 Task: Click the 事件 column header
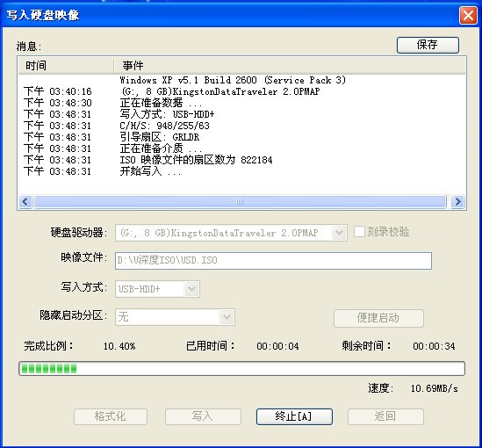pyautogui.click(x=290, y=66)
